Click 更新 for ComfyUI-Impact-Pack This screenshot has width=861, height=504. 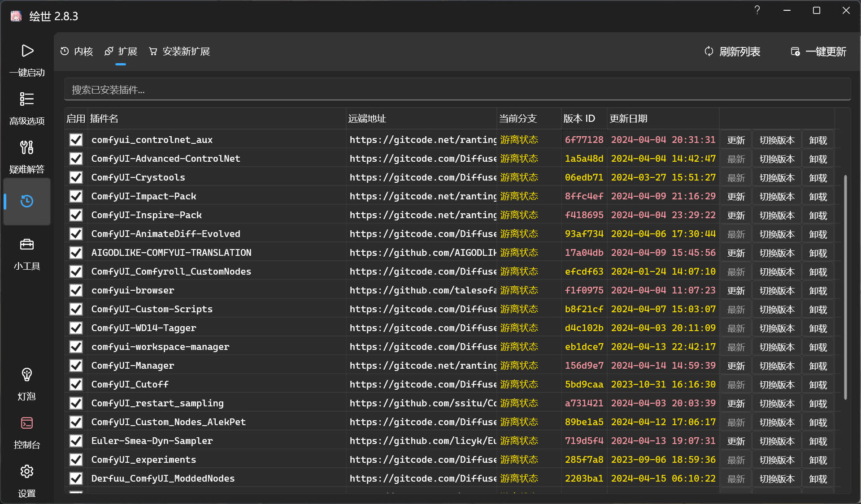pos(735,196)
